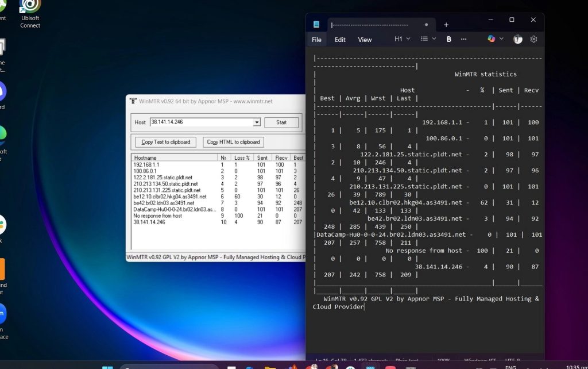Image resolution: width=588 pixels, height=369 pixels.
Task: Click the Notepad app icon in title bar
Action: (316, 24)
